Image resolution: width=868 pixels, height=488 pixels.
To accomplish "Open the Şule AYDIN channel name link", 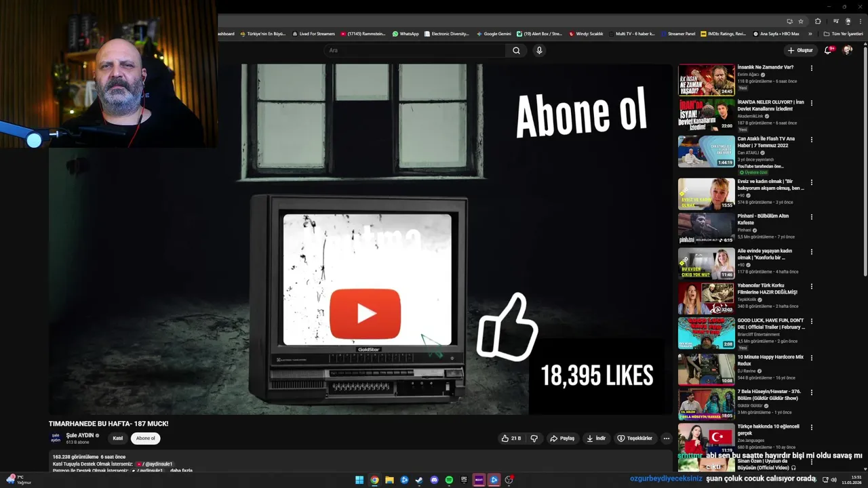I will [x=80, y=435].
